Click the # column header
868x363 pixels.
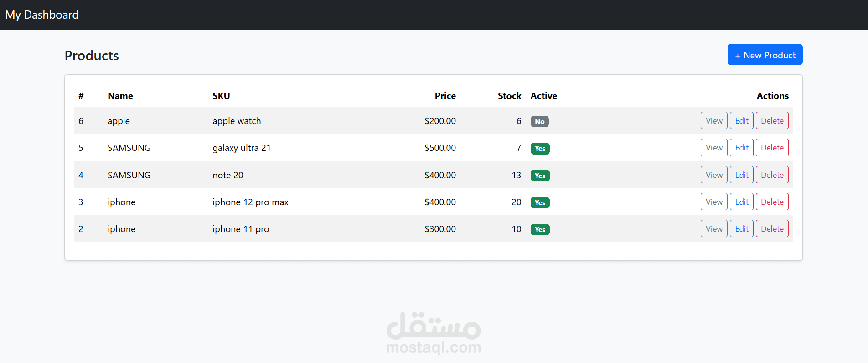tap(81, 96)
